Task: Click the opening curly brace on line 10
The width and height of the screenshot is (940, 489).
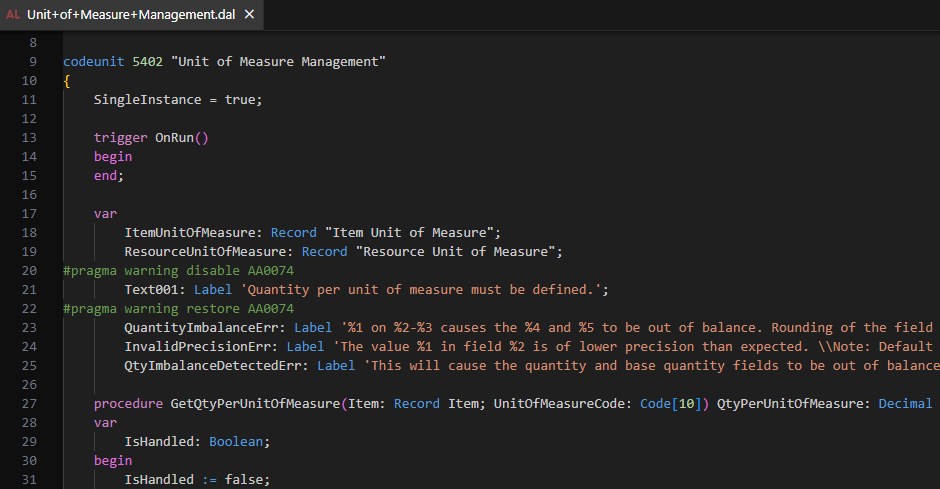Action: pos(67,81)
